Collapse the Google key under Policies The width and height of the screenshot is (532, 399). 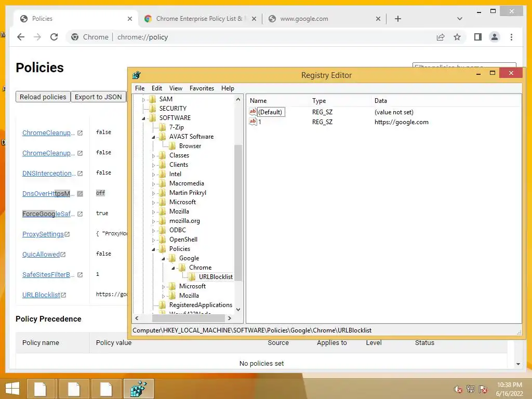tap(163, 259)
